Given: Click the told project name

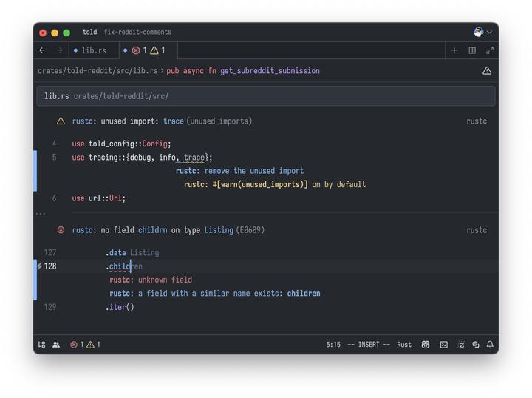Looking at the screenshot, I should click(89, 33).
